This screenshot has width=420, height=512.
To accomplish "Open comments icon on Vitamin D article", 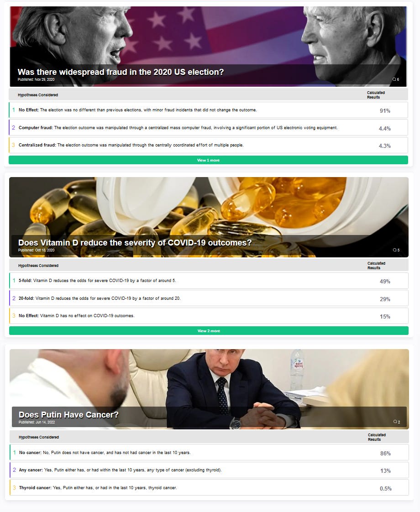I will coord(396,250).
